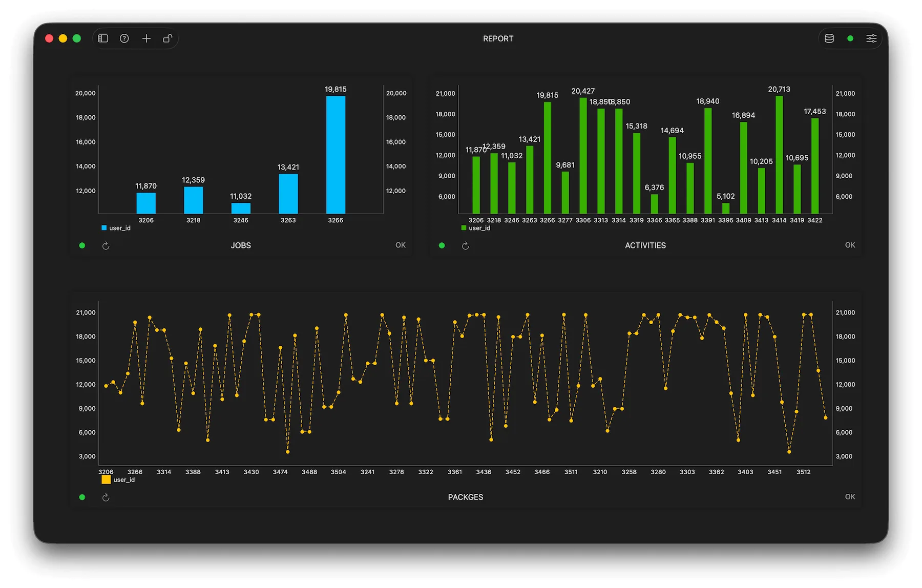Viewport: 922px width, 588px height.
Task: Click the JOBS panel green status dot
Action: coord(82,245)
